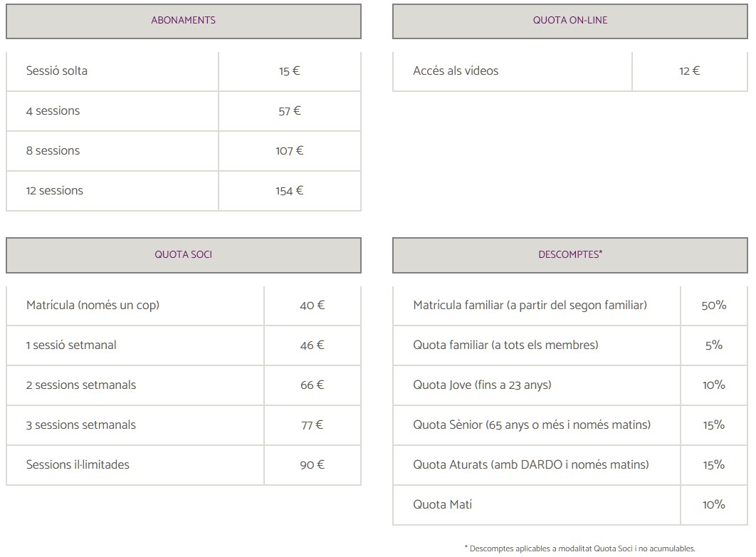756x557 pixels.
Task: Click Quota Sènior discount row
Action: pyautogui.click(x=570, y=425)
